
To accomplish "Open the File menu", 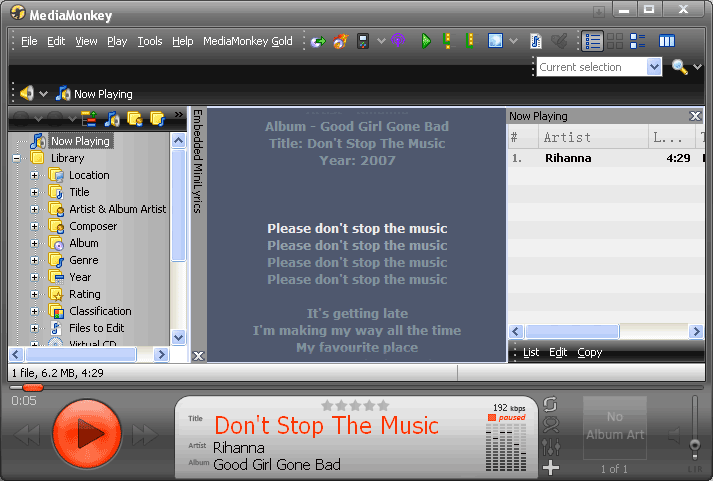I will point(29,41).
